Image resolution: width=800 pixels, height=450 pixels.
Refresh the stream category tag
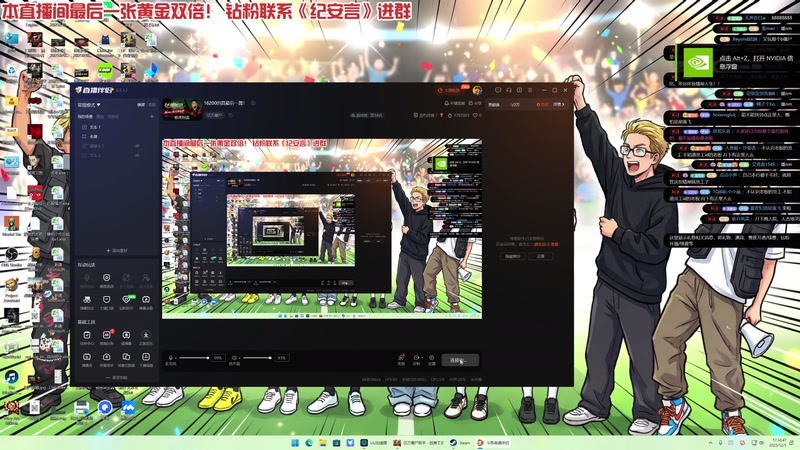point(230,115)
